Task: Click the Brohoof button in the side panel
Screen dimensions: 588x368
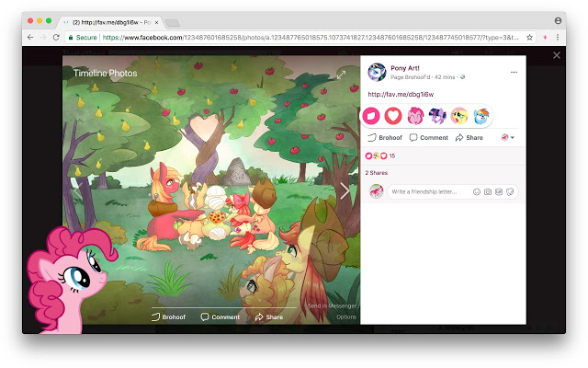Action: pos(384,137)
